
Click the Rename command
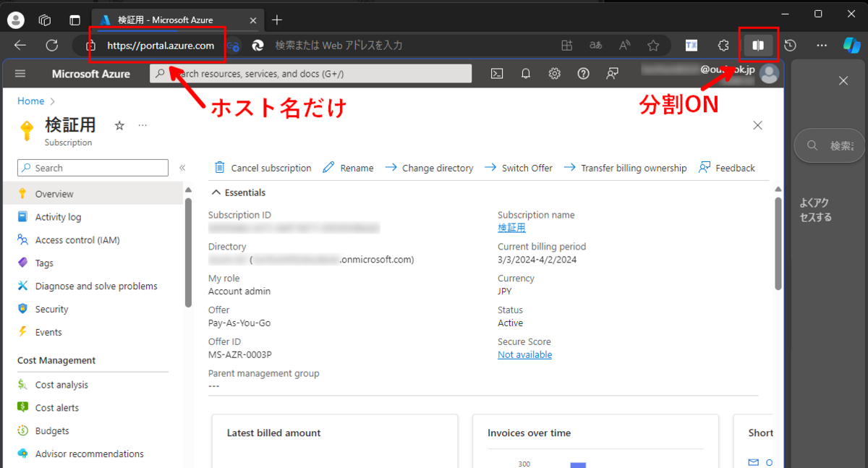click(x=348, y=168)
